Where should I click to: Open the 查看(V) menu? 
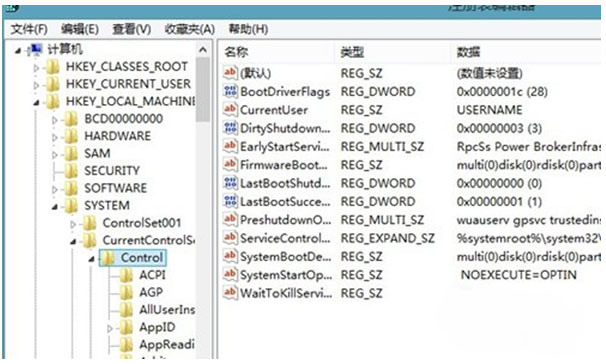[x=131, y=29]
